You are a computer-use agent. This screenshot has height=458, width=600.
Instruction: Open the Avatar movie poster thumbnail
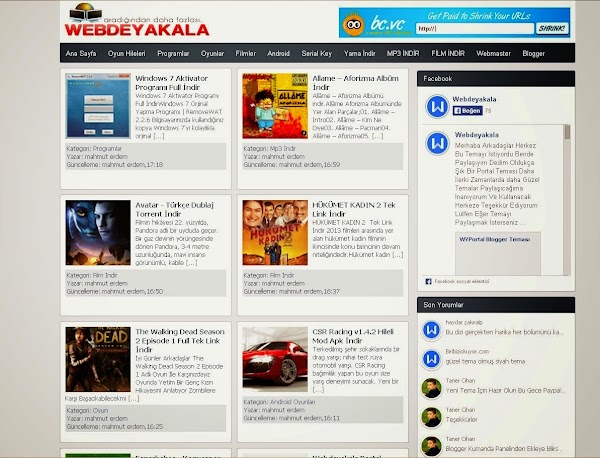coord(98,233)
